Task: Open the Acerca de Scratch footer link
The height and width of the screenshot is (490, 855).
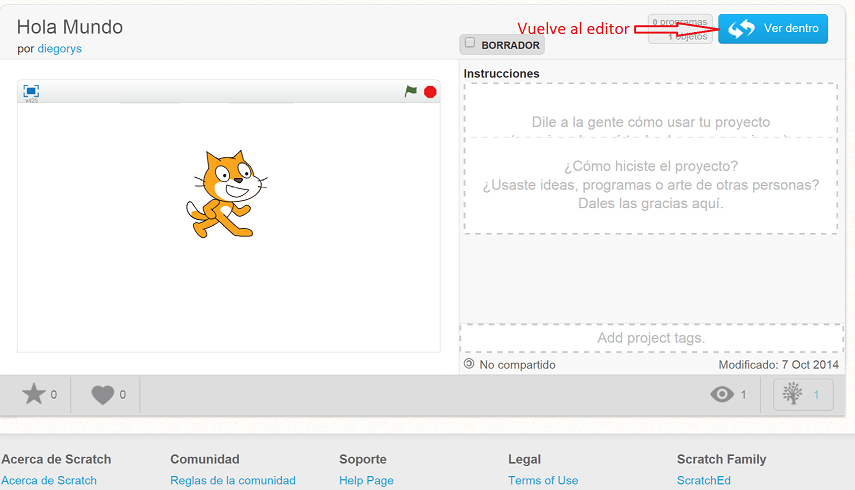Action: click(49, 481)
